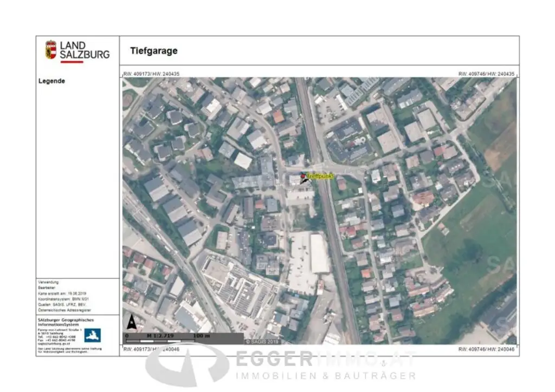The width and height of the screenshot is (555, 392).
Task: Click bottom-right coordinate RW: 409746/ HW: 240046
Action: (x=486, y=350)
